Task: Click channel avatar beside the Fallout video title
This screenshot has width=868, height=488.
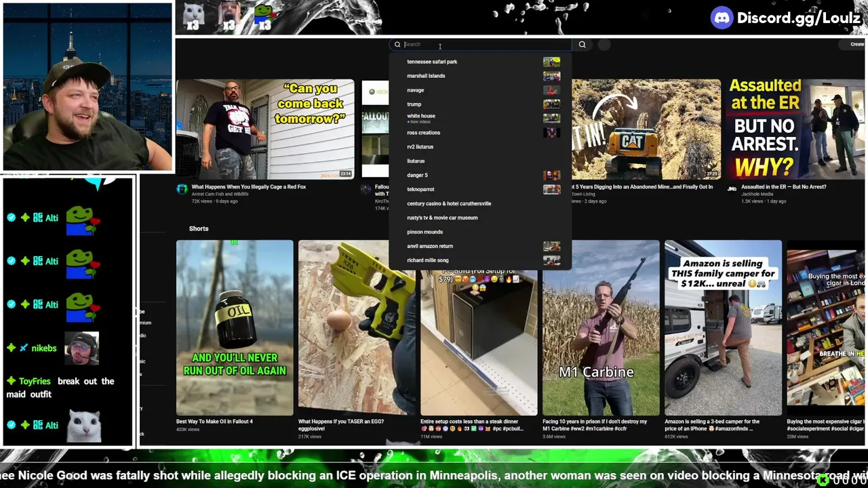Action: click(366, 189)
